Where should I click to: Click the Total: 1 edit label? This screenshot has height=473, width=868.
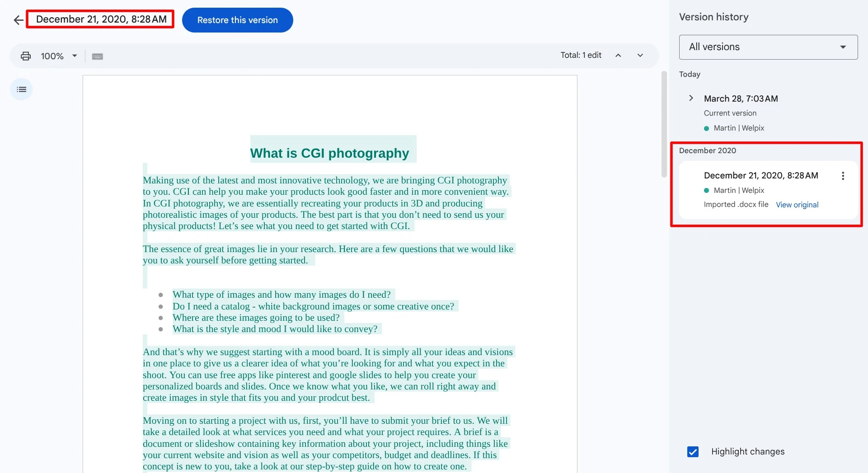[x=581, y=55]
